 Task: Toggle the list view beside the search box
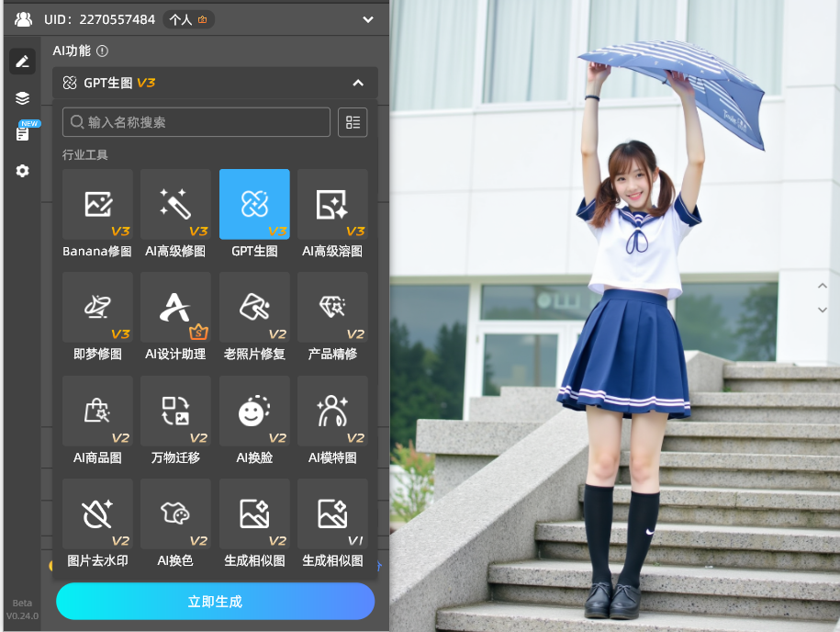353,121
